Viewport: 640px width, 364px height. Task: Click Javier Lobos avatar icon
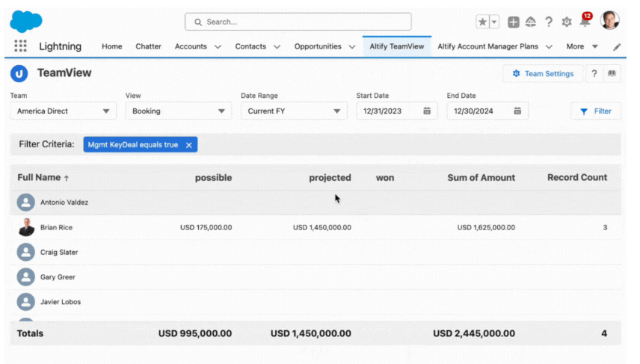click(25, 302)
